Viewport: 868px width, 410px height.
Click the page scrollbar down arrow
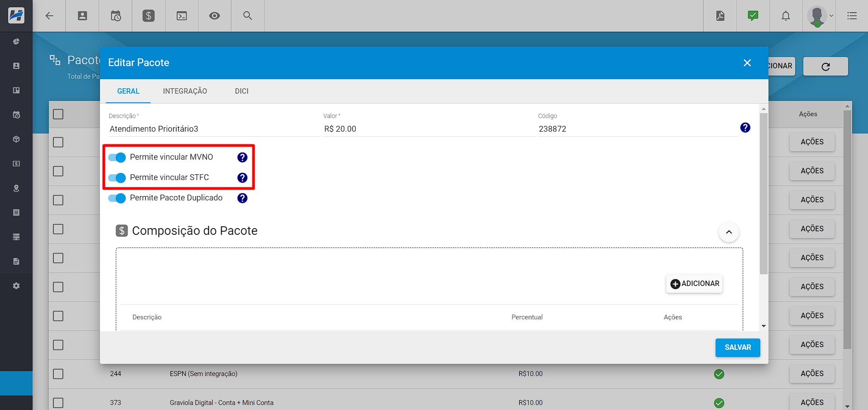848,406
